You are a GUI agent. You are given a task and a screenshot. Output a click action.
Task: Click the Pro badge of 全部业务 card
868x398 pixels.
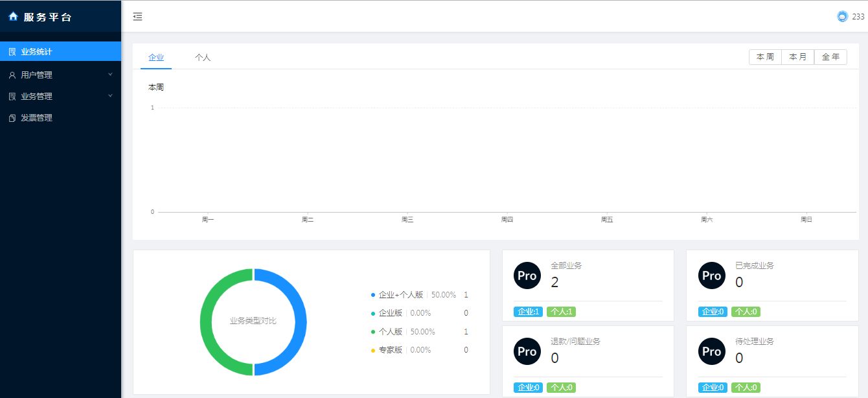coord(527,275)
